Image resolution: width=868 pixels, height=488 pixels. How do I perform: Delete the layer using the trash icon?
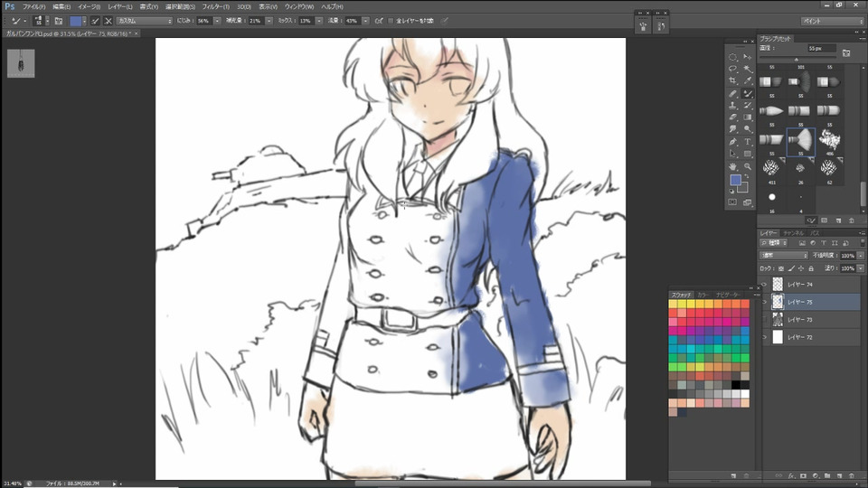[x=852, y=476]
